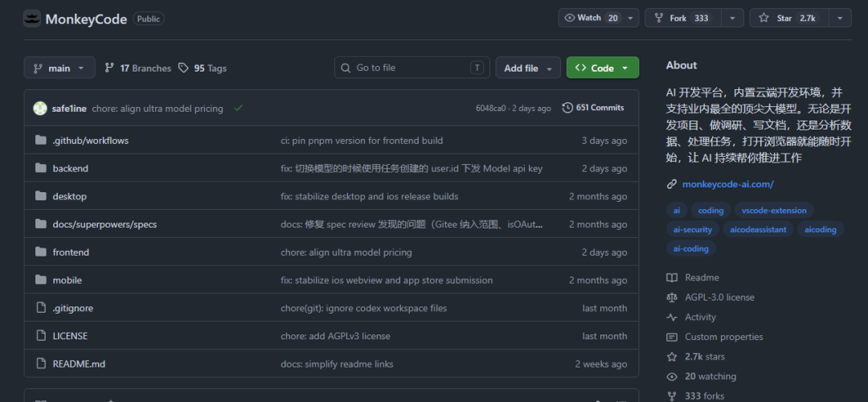868x402 pixels.
Task: Star the repository with the Star button
Action: point(789,18)
